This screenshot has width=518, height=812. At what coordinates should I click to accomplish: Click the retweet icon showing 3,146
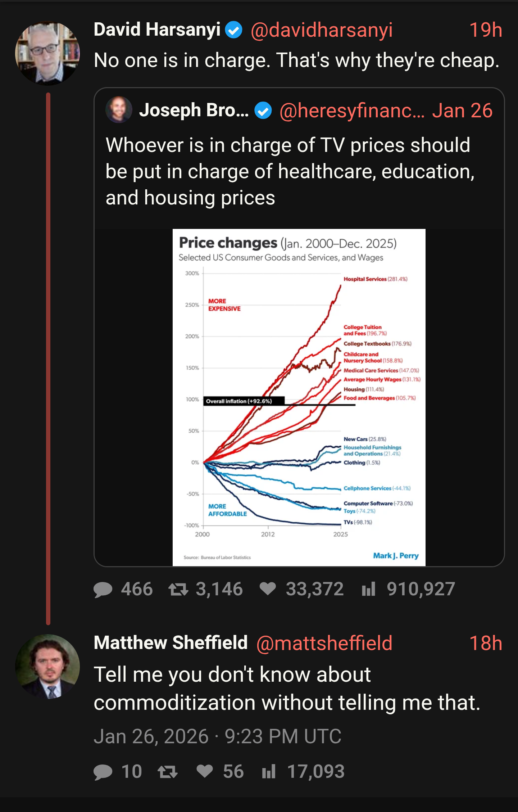(178, 590)
